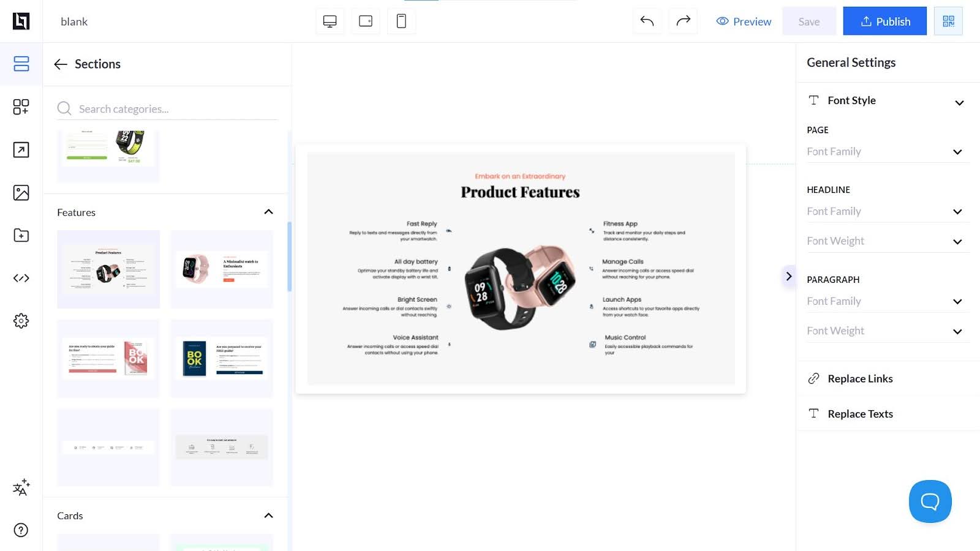The image size is (980, 551).
Task: Open the add elements icon in sidebar
Action: tap(21, 107)
